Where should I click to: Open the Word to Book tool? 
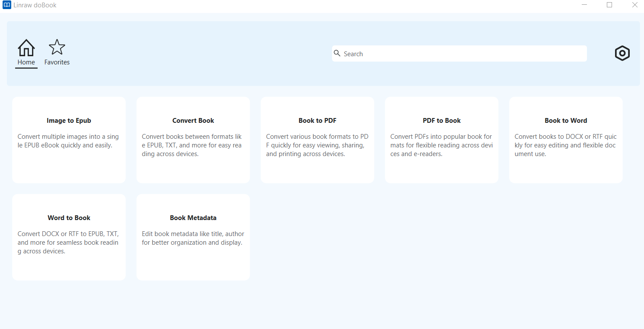69,237
